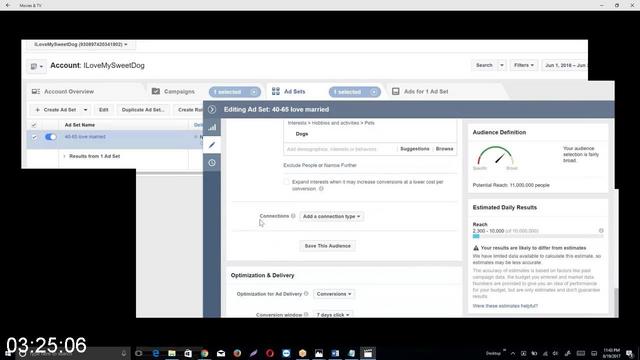640x360 pixels.
Task: Open the ILoveMySweetDog account dropdown
Action: click(x=80, y=44)
